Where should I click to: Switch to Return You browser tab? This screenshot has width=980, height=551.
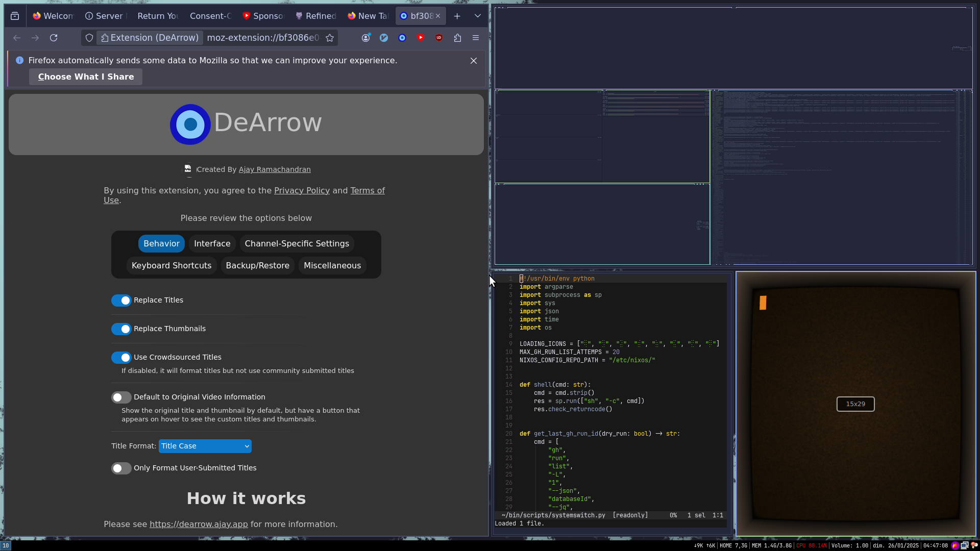pyautogui.click(x=158, y=16)
